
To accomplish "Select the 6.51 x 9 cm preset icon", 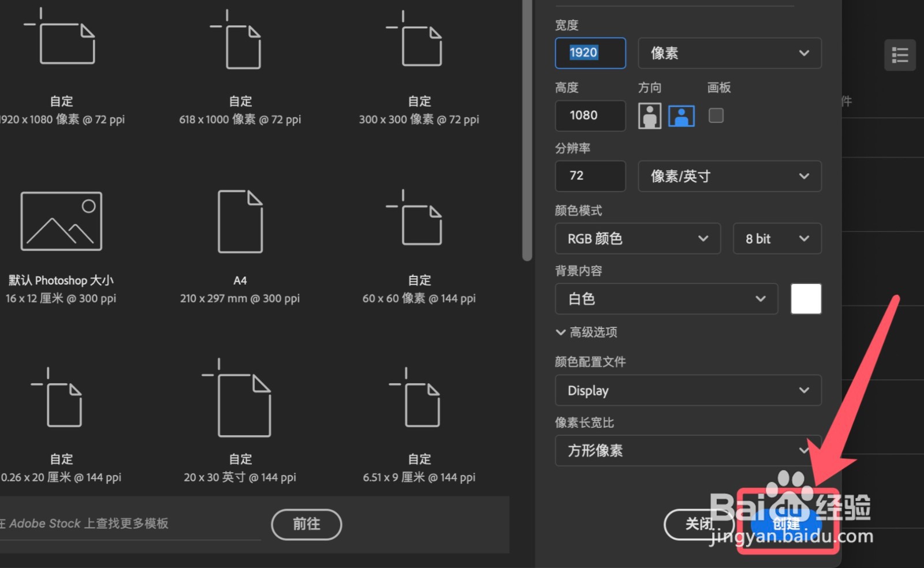I will pyautogui.click(x=415, y=397).
